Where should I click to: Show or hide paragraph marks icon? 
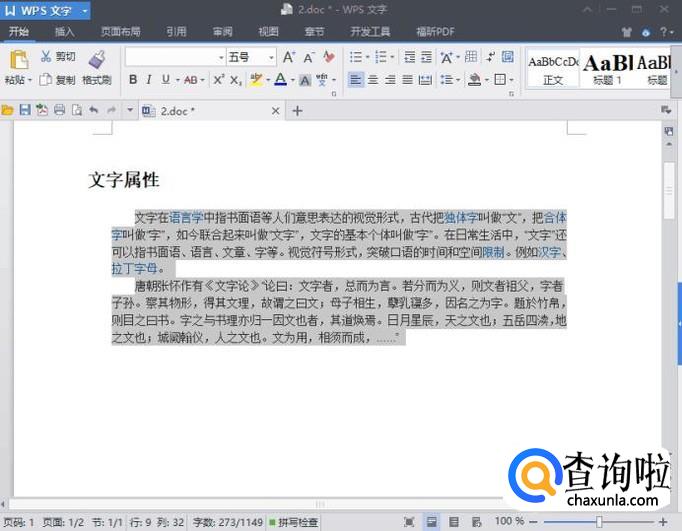tap(491, 57)
